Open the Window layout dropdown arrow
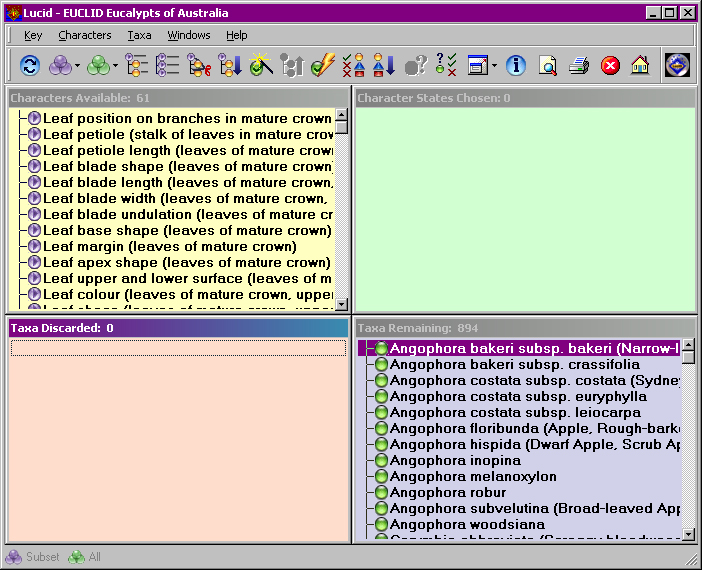The image size is (702, 570). (494, 66)
